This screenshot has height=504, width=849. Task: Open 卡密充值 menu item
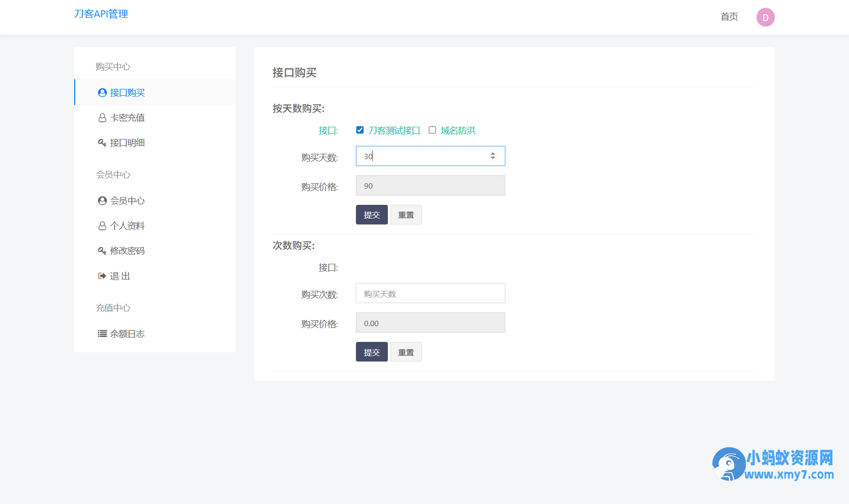155,118
